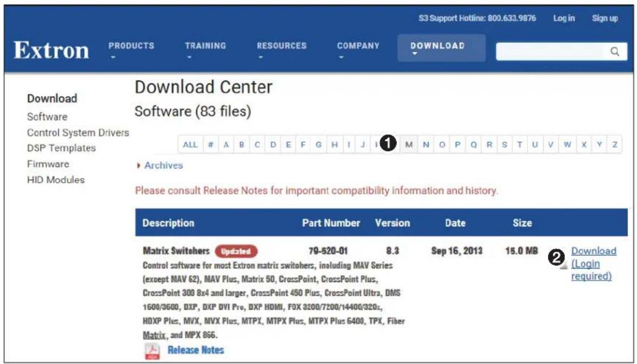Viewport: 637px width, 364px height.
Task: Select Software in the sidebar
Action: [47, 117]
